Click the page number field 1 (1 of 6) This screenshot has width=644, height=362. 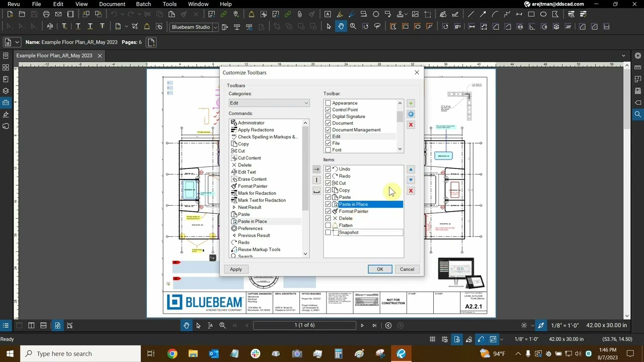click(x=304, y=325)
